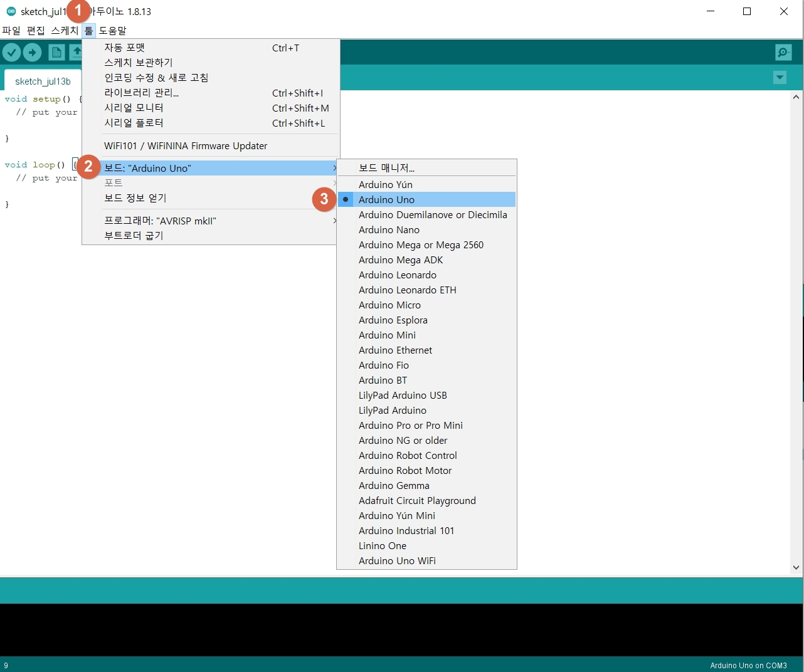Select LilyPad Arduino USB board

tap(426, 395)
